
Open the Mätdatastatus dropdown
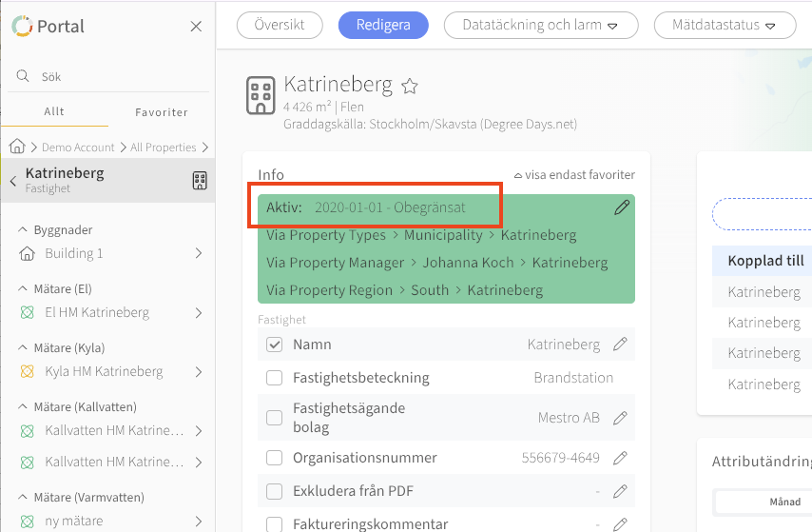[725, 26]
